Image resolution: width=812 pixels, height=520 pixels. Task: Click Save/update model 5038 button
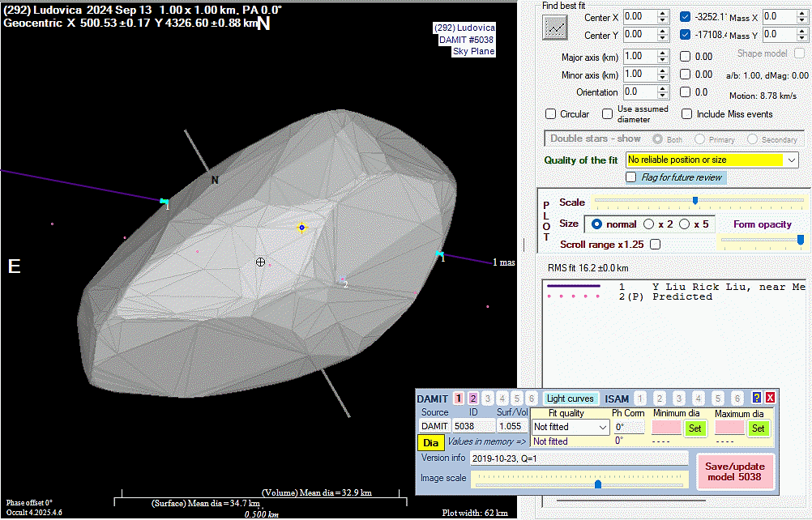pyautogui.click(x=735, y=472)
